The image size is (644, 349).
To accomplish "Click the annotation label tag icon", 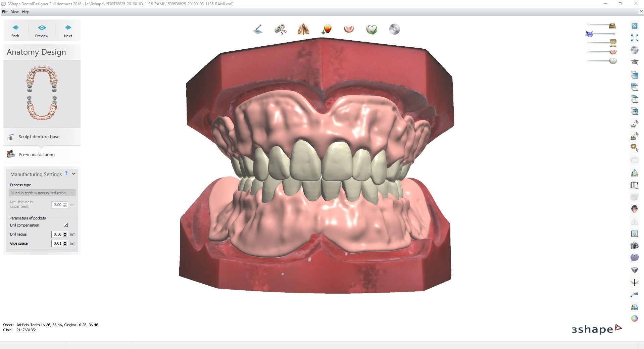I will point(635,294).
